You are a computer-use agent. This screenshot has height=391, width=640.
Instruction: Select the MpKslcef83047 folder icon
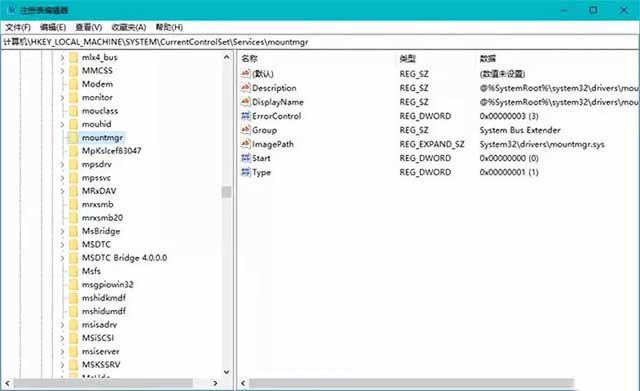pos(73,151)
